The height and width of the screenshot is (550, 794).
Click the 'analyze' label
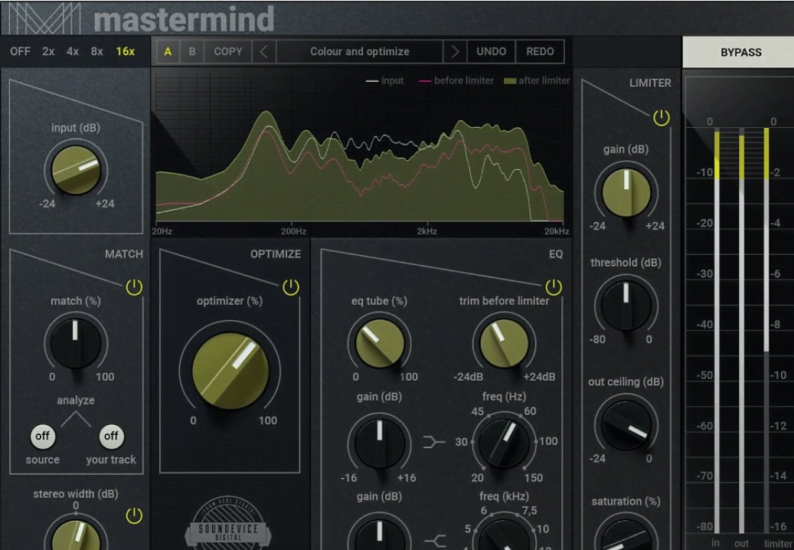(76, 401)
